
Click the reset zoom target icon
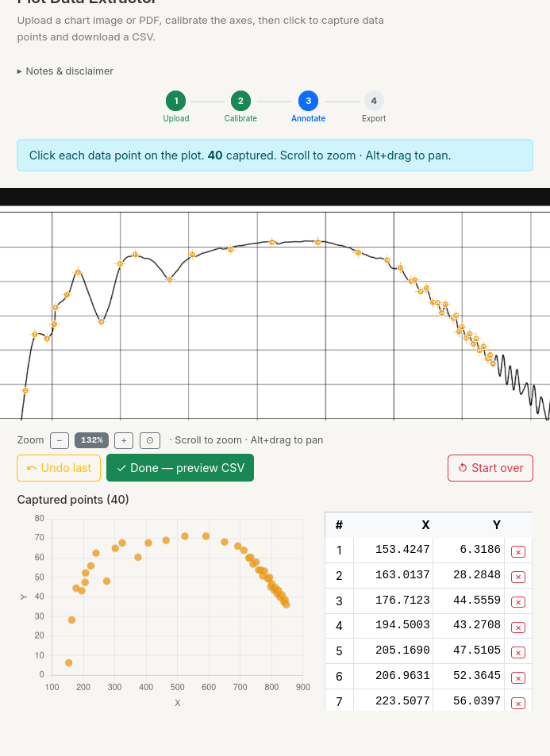pyautogui.click(x=150, y=440)
